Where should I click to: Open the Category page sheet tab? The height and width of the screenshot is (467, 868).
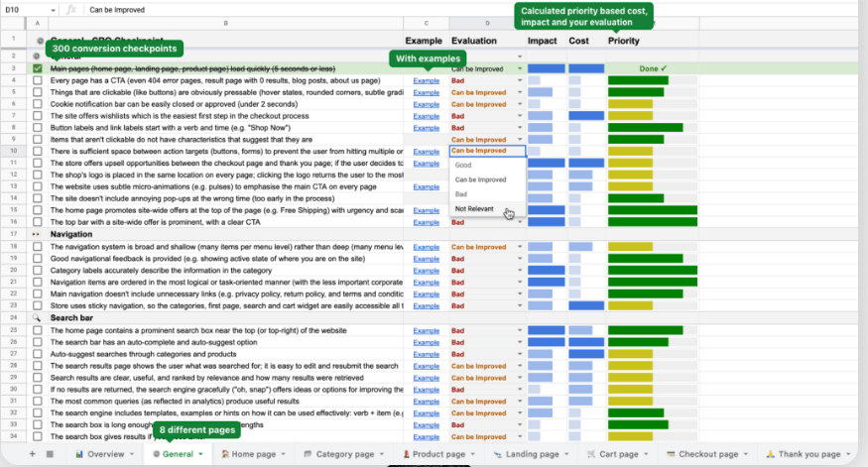click(x=344, y=454)
